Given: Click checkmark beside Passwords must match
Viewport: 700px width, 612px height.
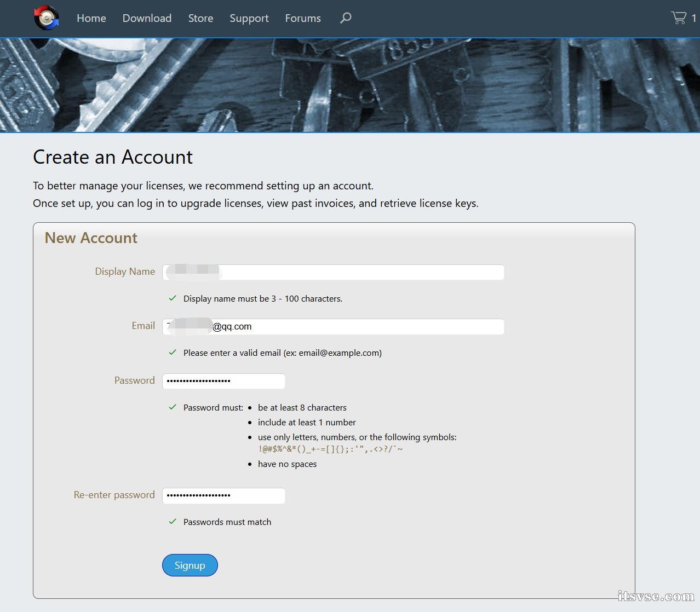Looking at the screenshot, I should click(x=173, y=522).
